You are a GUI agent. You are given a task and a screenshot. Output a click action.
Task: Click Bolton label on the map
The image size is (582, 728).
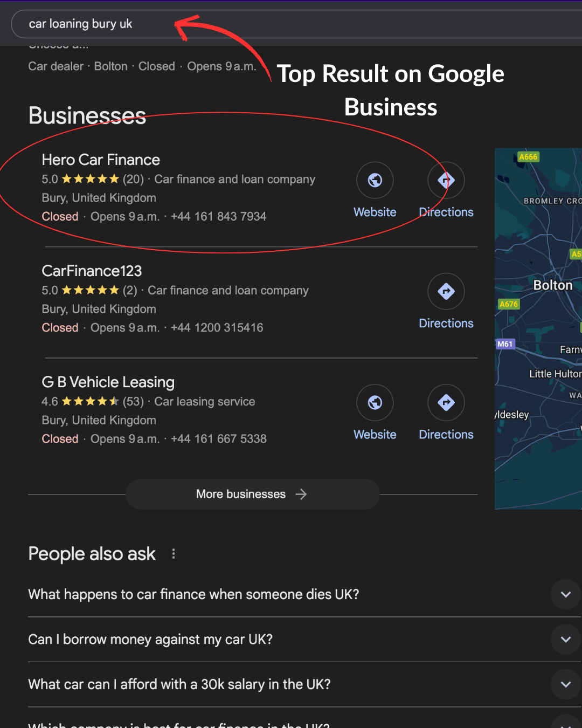pos(552,285)
